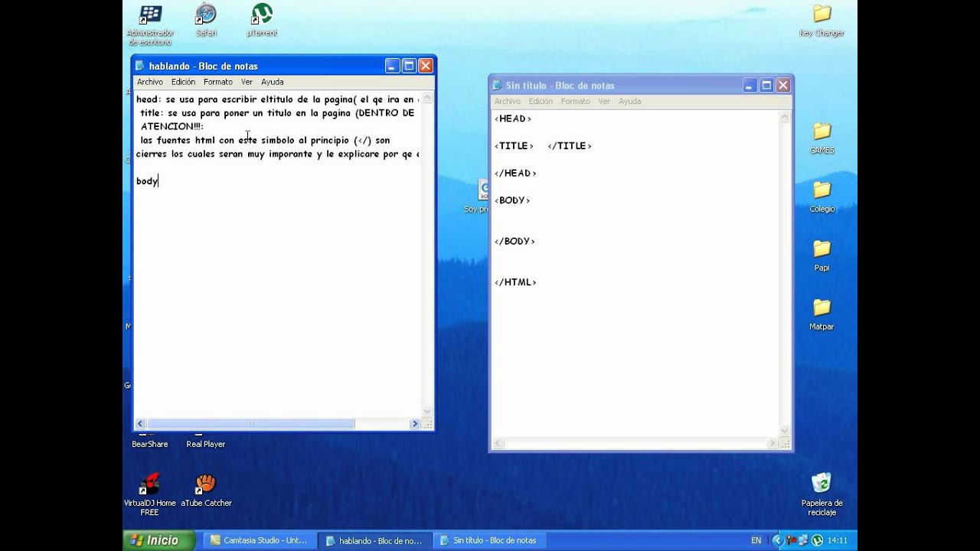The width and height of the screenshot is (980, 551).
Task: Click the <HEAD> line in Sin título
Action: [513, 119]
